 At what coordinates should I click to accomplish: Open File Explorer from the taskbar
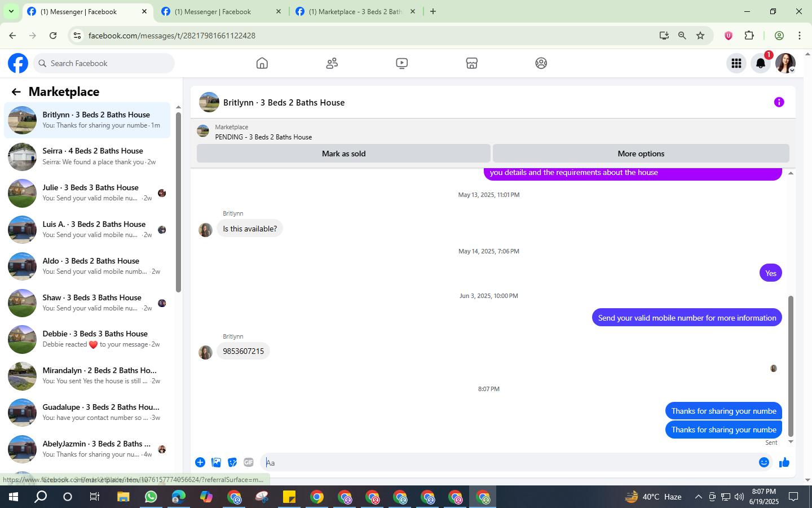[123, 497]
